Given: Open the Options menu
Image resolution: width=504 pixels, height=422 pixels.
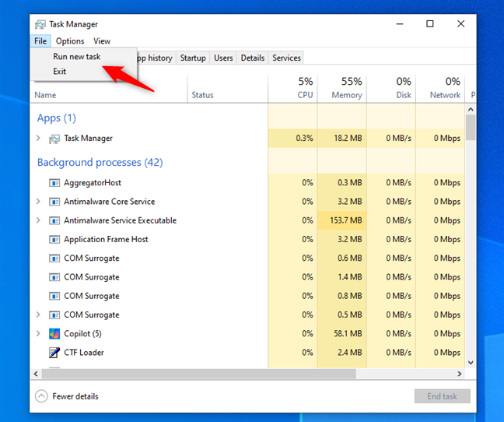Looking at the screenshot, I should pyautogui.click(x=70, y=41).
